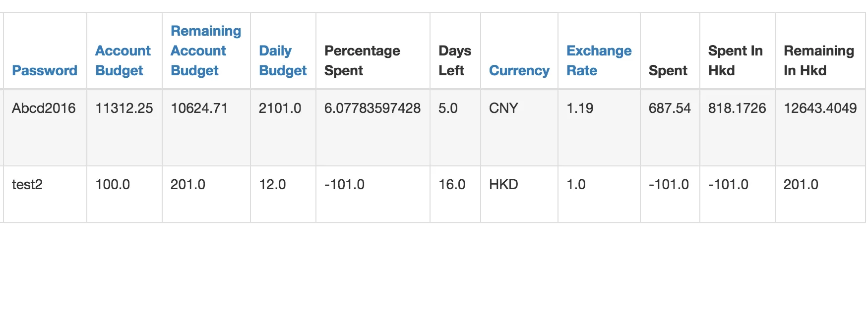Click the 687.54 spent value
Image resolution: width=868 pixels, height=311 pixels.
(x=669, y=108)
